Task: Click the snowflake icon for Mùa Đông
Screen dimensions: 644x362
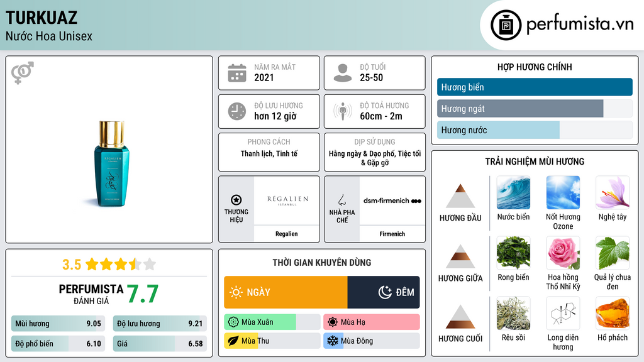Action: [333, 341]
